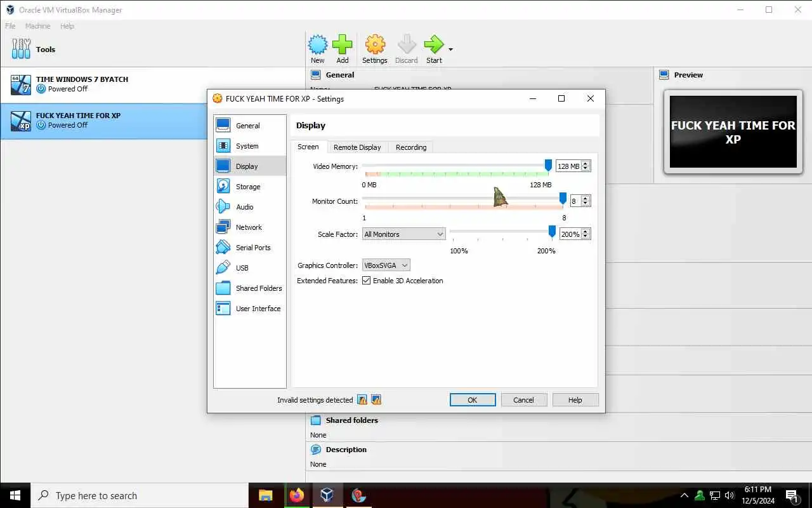
Task: Click the VirtualBox taskbar icon
Action: point(327,495)
